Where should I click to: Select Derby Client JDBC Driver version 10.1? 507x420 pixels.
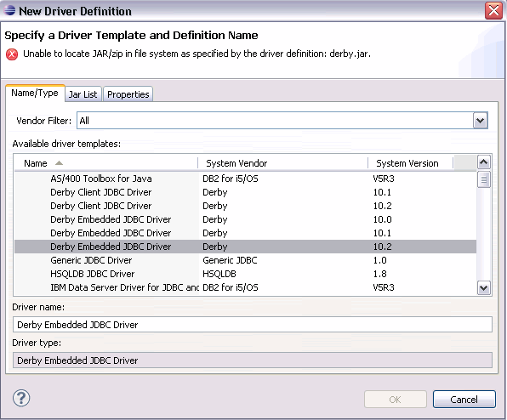(x=245, y=192)
